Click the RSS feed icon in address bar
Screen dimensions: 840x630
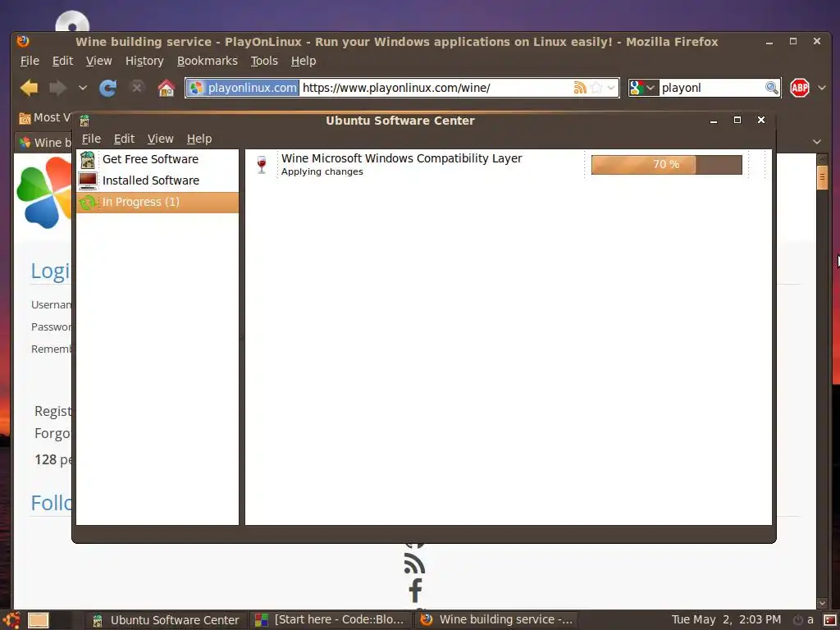point(580,88)
